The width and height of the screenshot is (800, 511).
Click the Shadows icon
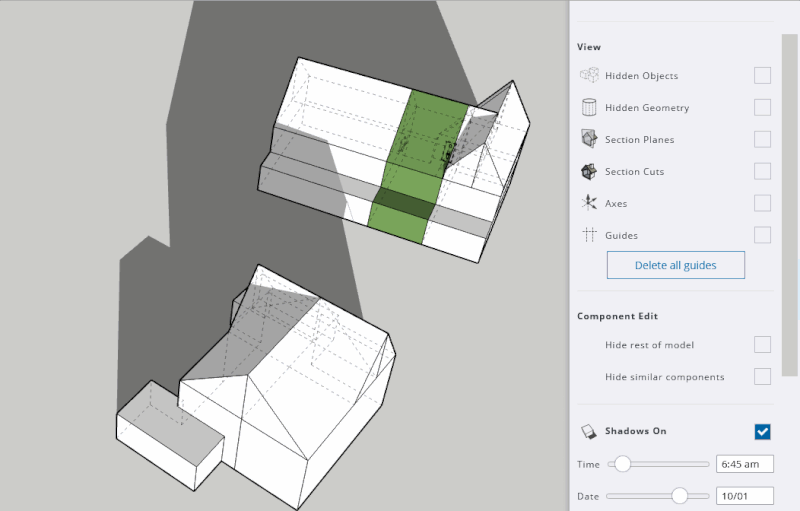[589, 431]
